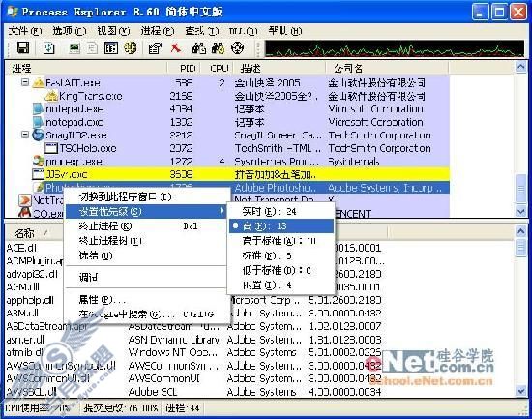Click the red X Kill Process icon
532x419 pixels.
(x=175, y=47)
